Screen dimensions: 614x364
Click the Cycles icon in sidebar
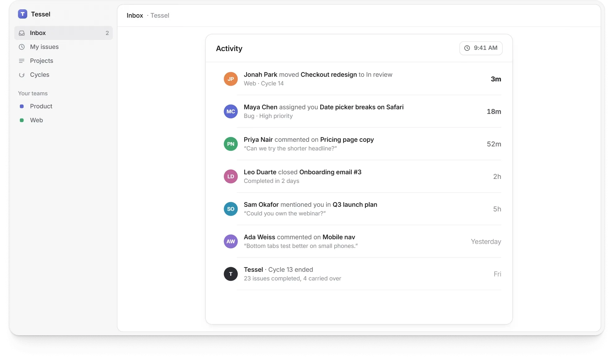(22, 75)
